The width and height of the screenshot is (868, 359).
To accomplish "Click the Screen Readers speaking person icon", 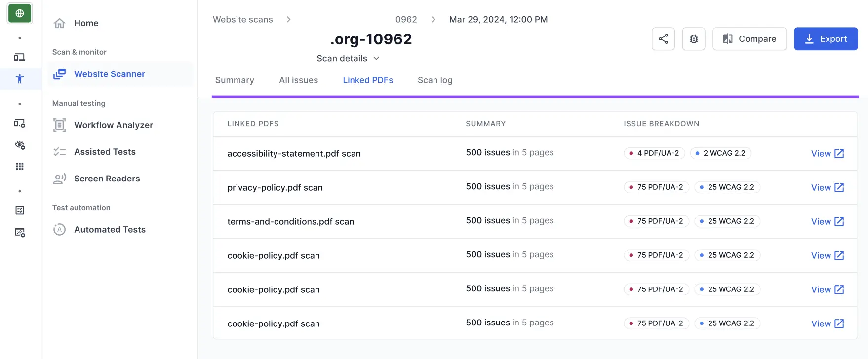I will [60, 179].
